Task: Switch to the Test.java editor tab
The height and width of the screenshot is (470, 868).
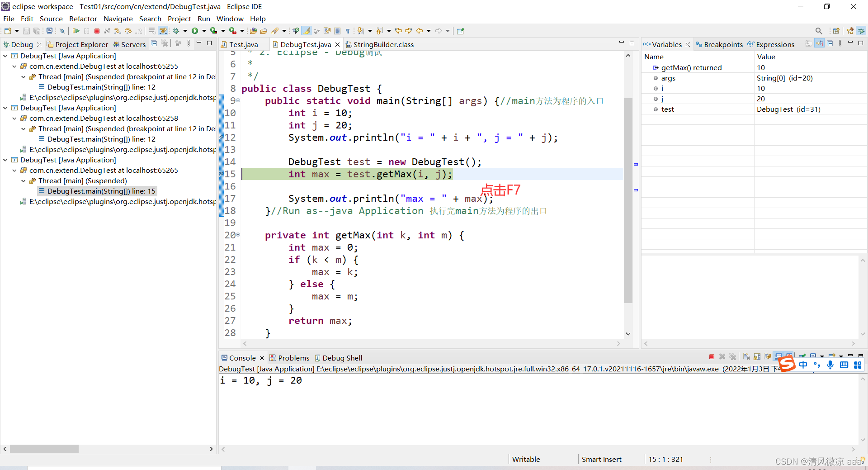Action: (x=244, y=44)
